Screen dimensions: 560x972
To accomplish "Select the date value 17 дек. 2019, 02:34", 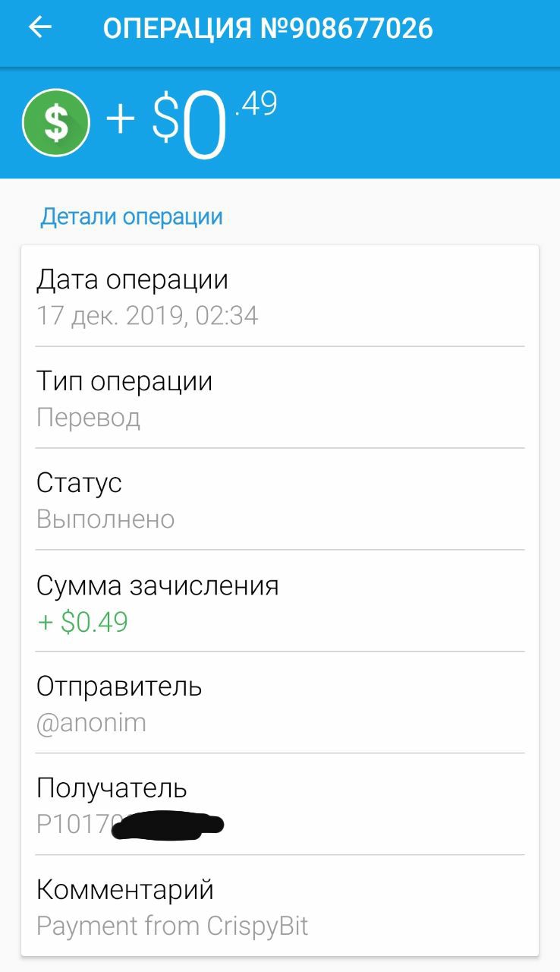I will pyautogui.click(x=147, y=316).
